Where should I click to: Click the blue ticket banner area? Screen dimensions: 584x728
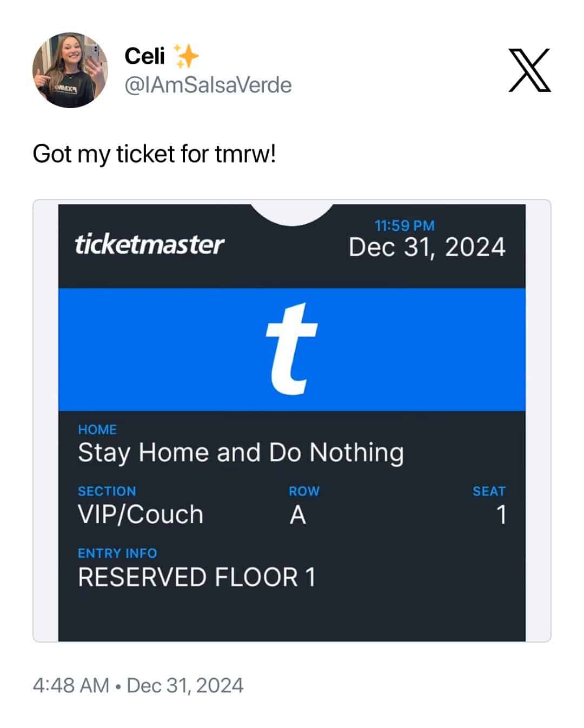coord(291,350)
